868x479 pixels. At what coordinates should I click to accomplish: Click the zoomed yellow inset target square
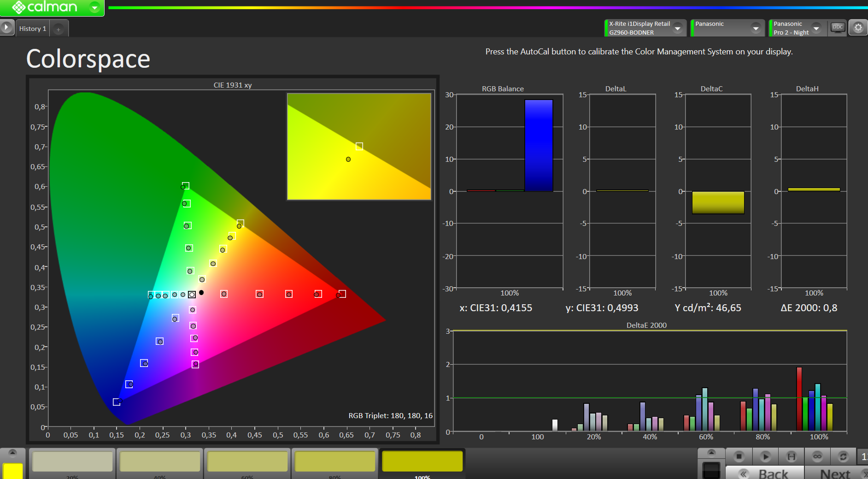click(359, 146)
